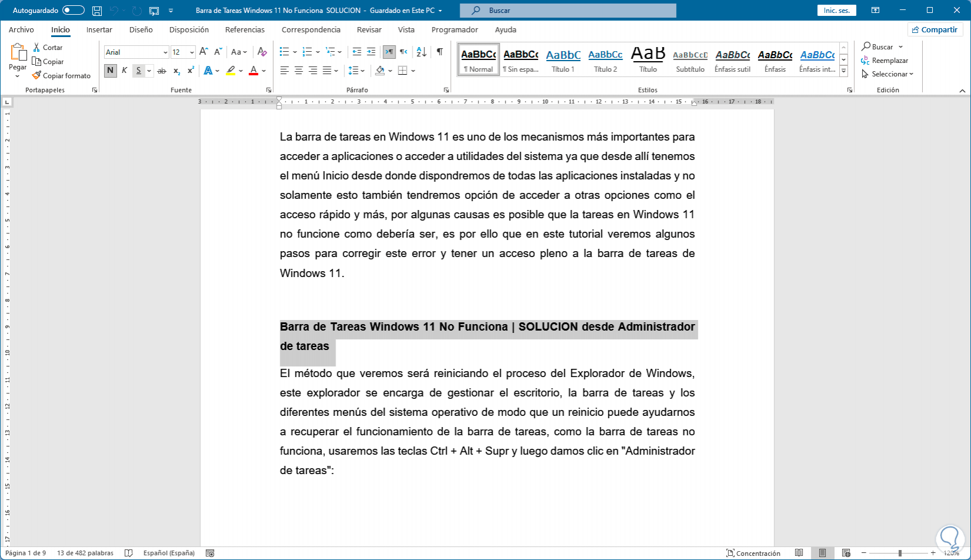Open the Disposición tab
The height and width of the screenshot is (560, 971).
pyautogui.click(x=189, y=29)
